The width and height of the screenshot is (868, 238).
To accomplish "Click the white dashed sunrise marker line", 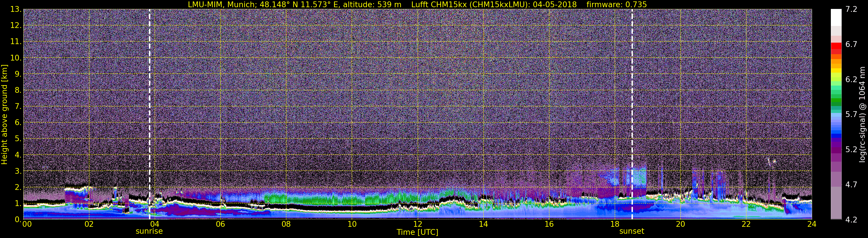I will [149, 114].
